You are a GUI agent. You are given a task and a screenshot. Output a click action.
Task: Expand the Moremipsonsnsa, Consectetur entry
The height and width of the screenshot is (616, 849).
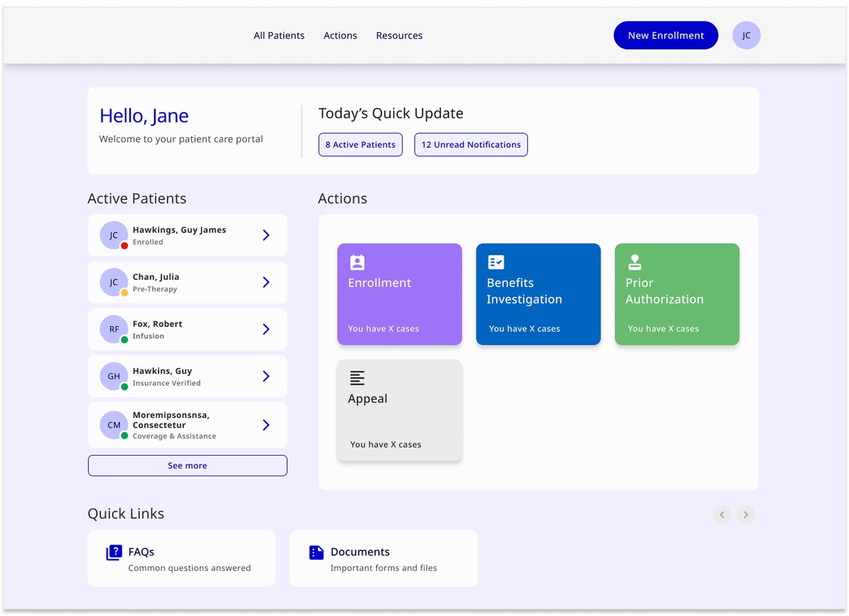click(x=266, y=425)
